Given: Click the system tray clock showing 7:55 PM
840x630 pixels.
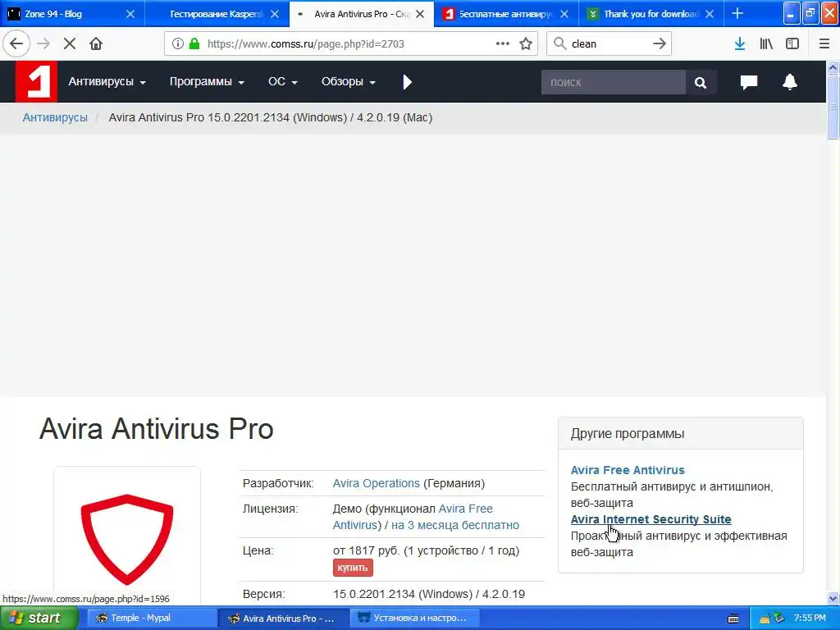Looking at the screenshot, I should (810, 618).
